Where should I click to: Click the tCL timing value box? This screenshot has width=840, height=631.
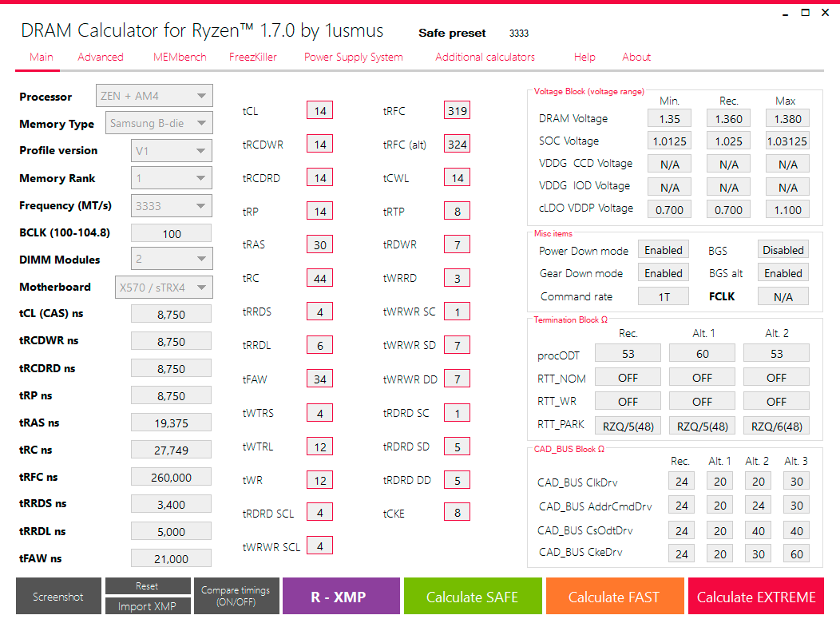click(x=320, y=110)
